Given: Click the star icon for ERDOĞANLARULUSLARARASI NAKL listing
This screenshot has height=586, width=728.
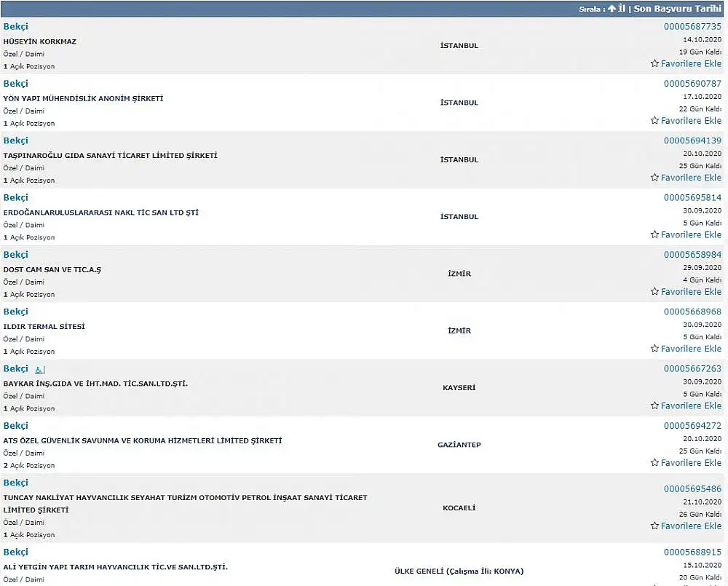Looking at the screenshot, I should click(654, 234).
